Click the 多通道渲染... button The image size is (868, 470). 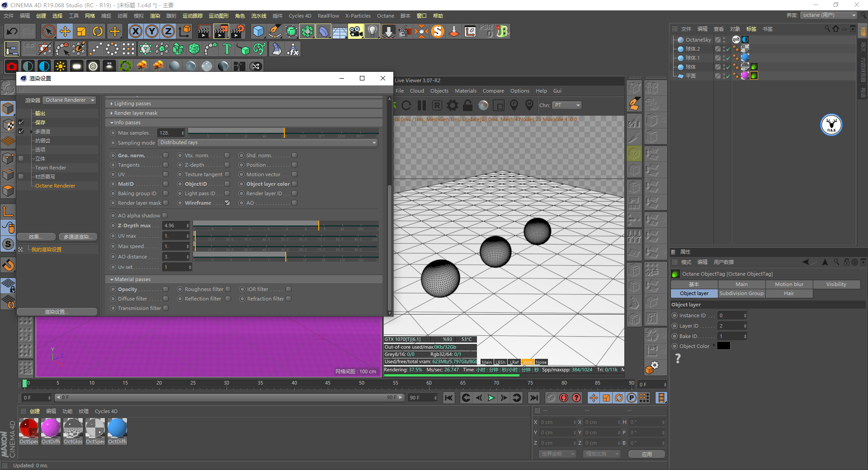pos(78,237)
